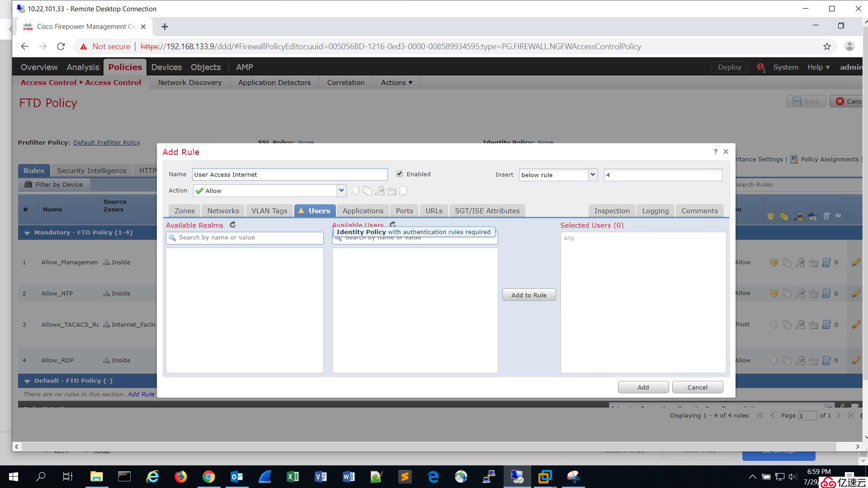
Task: Click the refresh icon next to Available Realms
Action: 233,225
